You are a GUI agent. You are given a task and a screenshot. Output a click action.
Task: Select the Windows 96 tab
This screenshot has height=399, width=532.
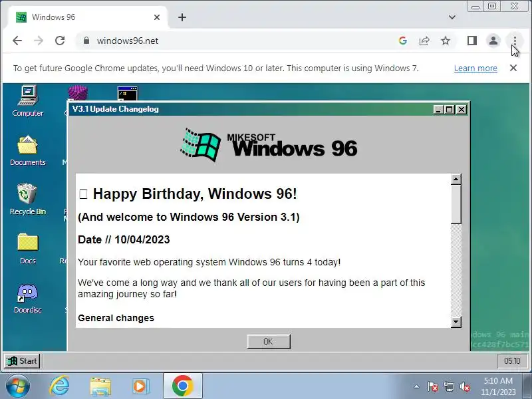pos(88,17)
